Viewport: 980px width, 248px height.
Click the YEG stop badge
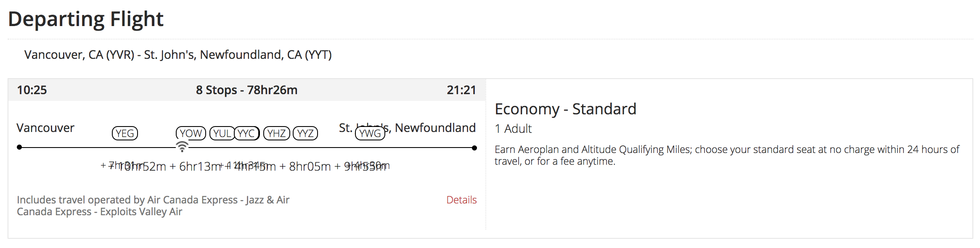125,133
